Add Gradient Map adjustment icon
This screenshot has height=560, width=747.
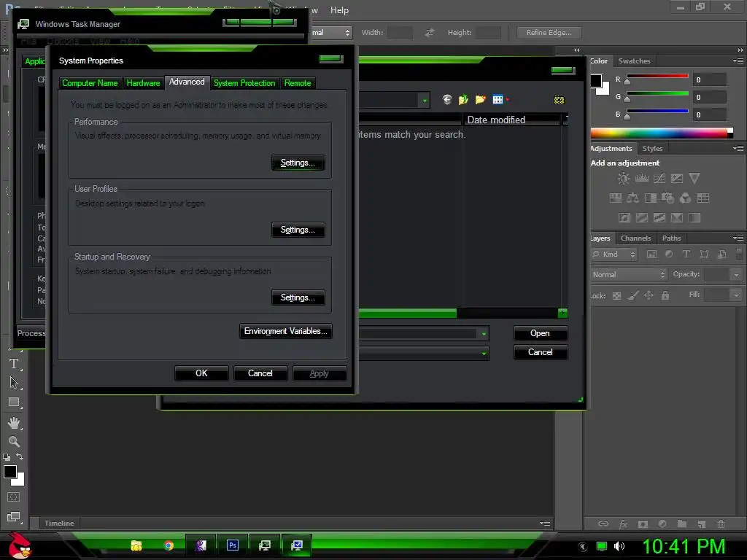(694, 217)
